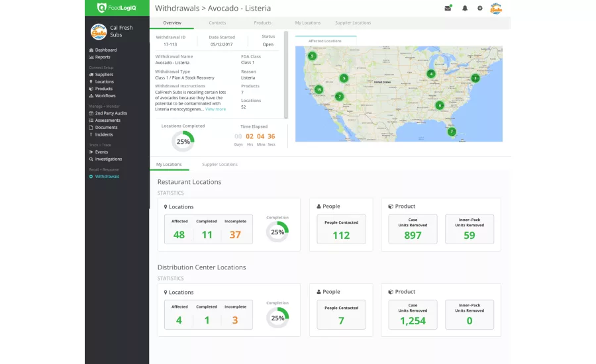The height and width of the screenshot is (364, 596).
Task: Switch to the Overview tab
Action: coord(172,23)
